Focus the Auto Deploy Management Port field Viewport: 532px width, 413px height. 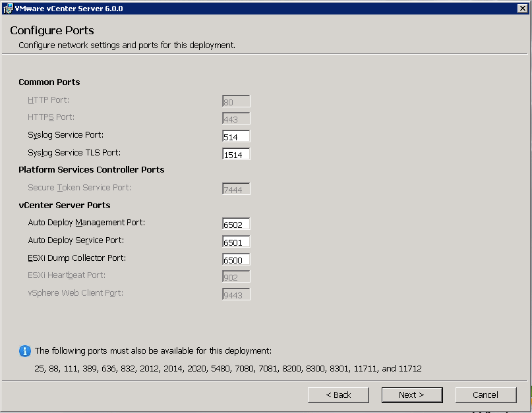coord(236,225)
